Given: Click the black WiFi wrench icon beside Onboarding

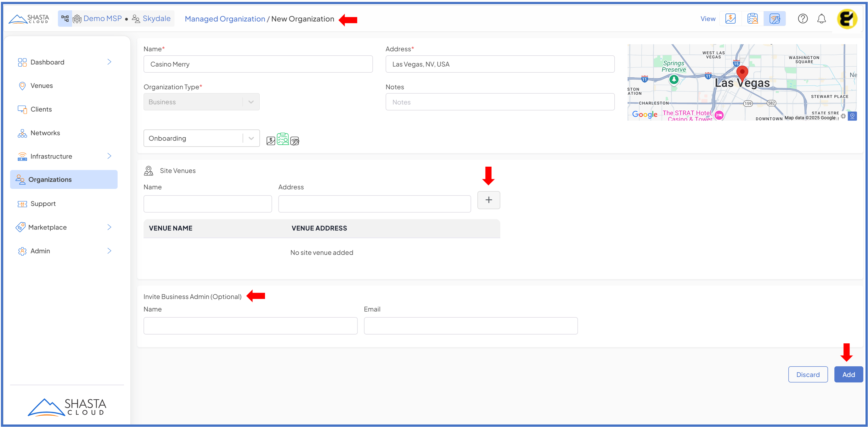Looking at the screenshot, I should click(295, 141).
